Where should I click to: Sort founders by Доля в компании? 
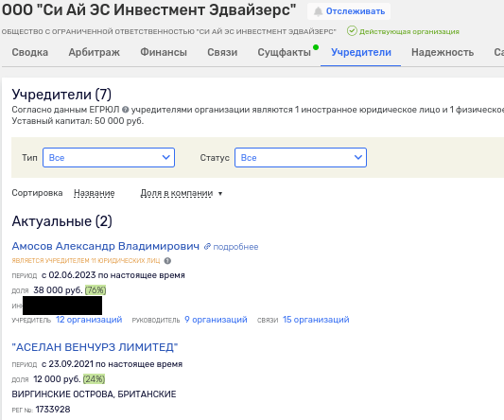coord(177,193)
